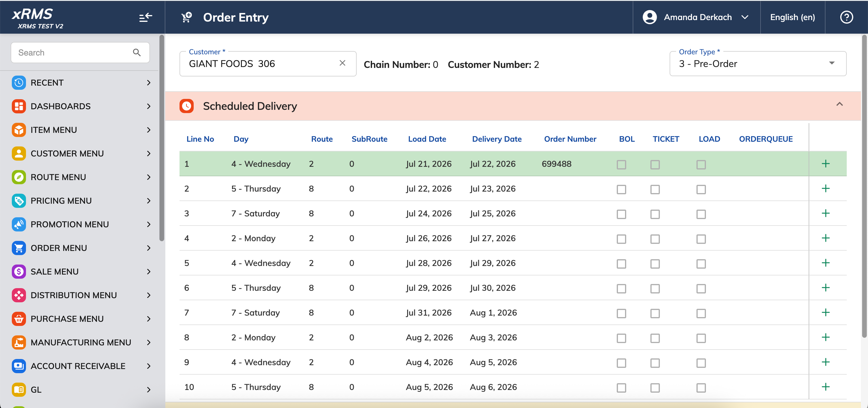
Task: Click the green plus on line 2
Action: pyautogui.click(x=825, y=188)
